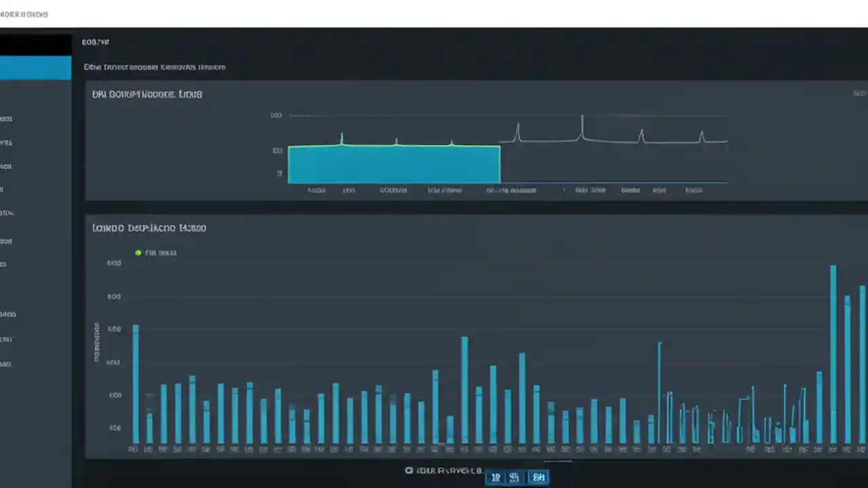The image size is (868, 488).
Task: Click the tallest bar in the bottom chart
Action: tap(833, 352)
